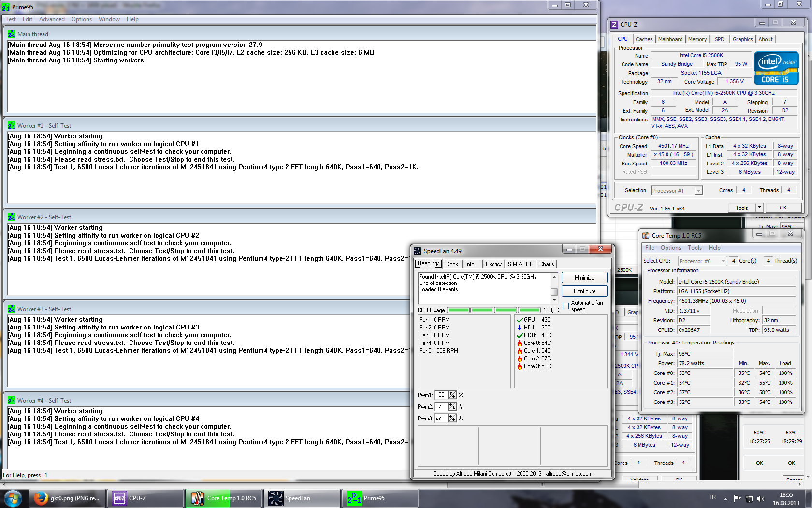
Task: Switch to the Clock tab in SpeedFan
Action: tap(452, 264)
